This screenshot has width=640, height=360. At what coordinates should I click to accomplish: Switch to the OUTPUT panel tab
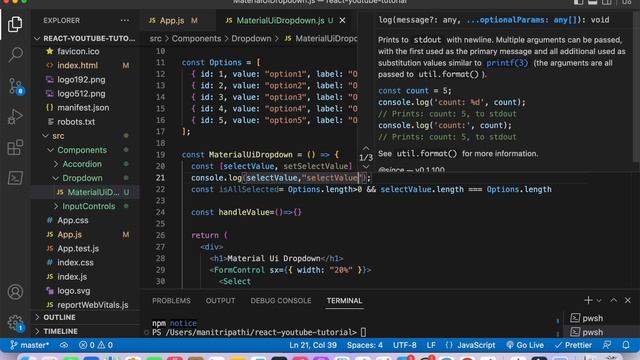220,301
